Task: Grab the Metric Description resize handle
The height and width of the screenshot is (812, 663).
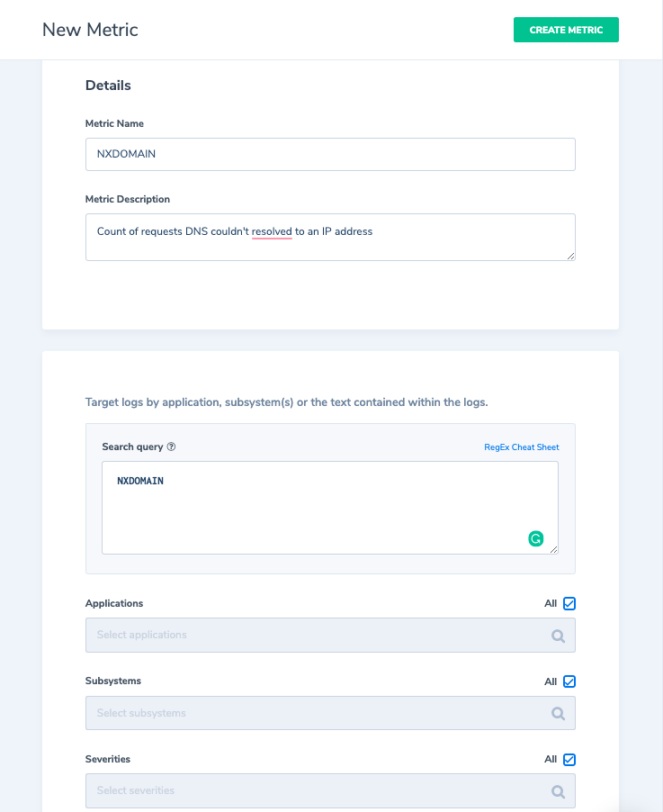Action: tap(570, 256)
